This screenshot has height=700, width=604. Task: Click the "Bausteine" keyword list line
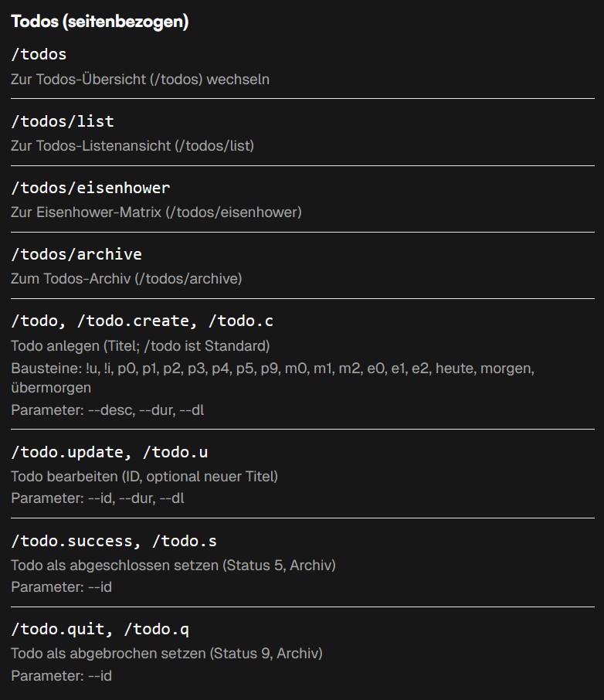click(x=272, y=369)
